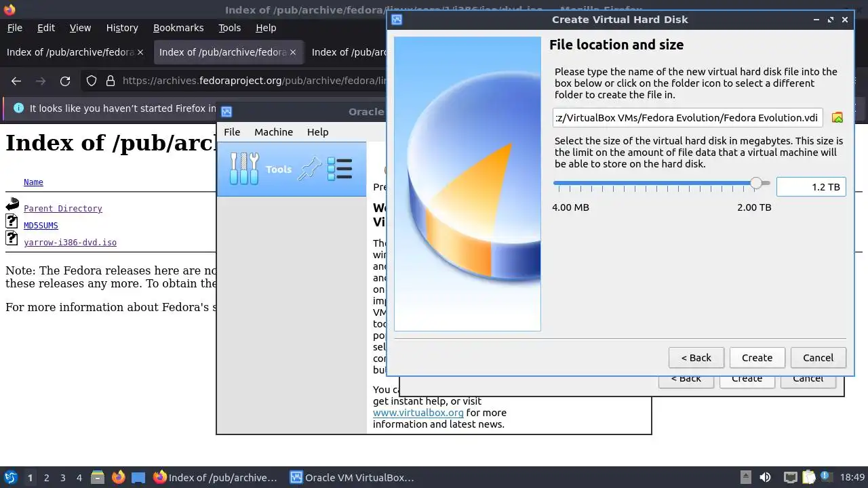Click Firefox's reload page button
Viewport: 868px width, 488px height.
pyautogui.click(x=65, y=81)
